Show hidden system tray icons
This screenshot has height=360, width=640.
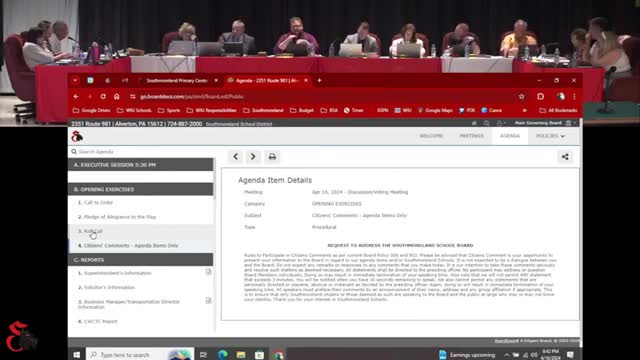pyautogui.click(x=507, y=355)
